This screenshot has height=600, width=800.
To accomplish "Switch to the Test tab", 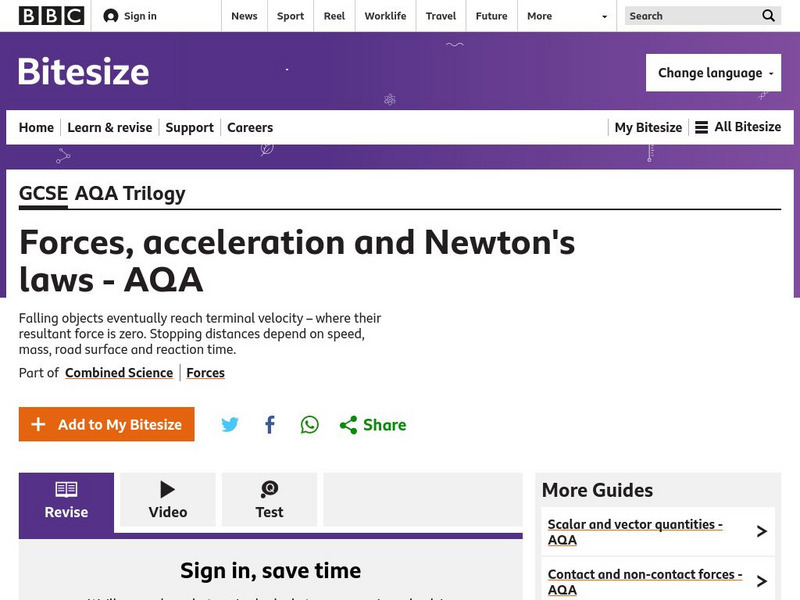I will [269, 500].
